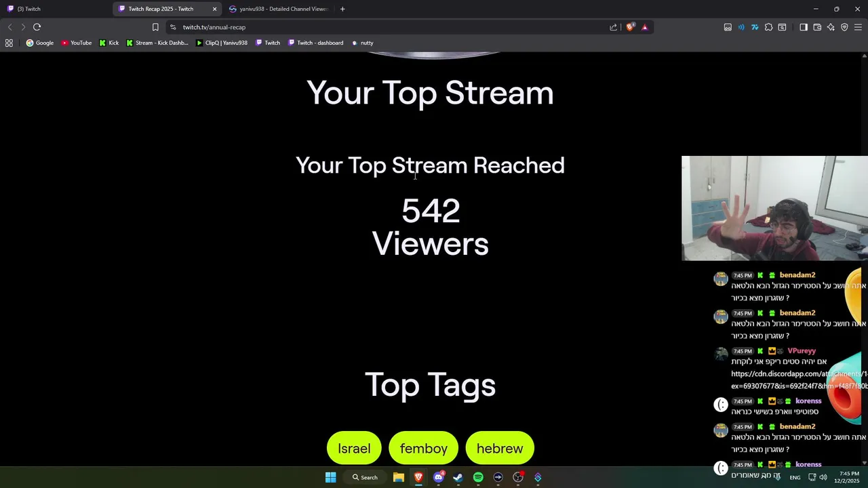Click the blue sound-waves extension icon
This screenshot has height=488, width=868.
741,27
